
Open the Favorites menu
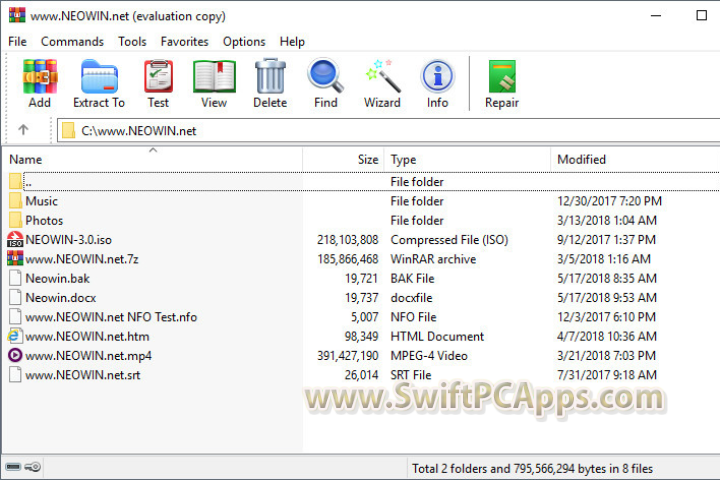pos(185,41)
